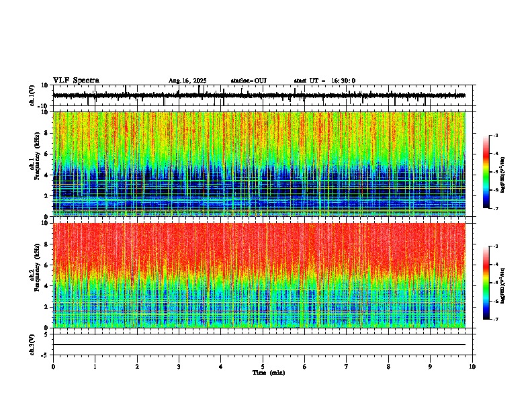Click the 'Time (min)' axis title
This screenshot has height=411, width=532.
(269, 373)
